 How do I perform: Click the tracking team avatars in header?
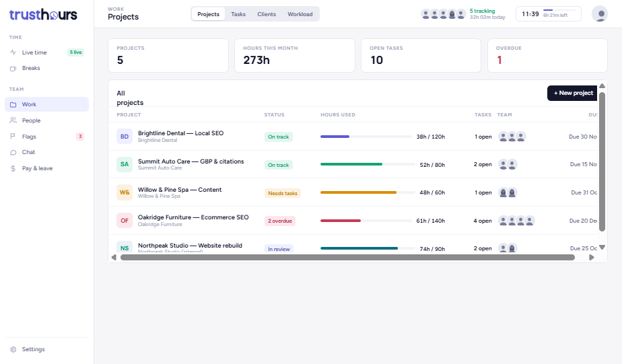pos(443,15)
